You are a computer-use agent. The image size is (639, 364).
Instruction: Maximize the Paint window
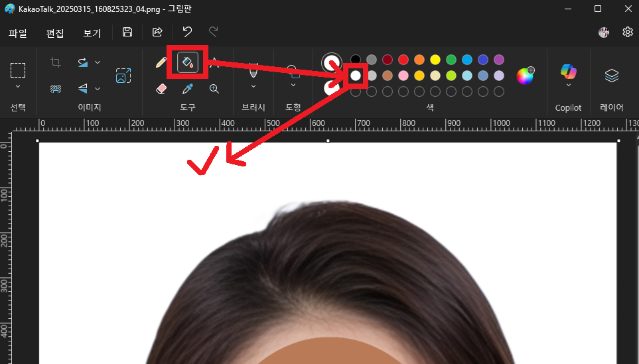(598, 9)
